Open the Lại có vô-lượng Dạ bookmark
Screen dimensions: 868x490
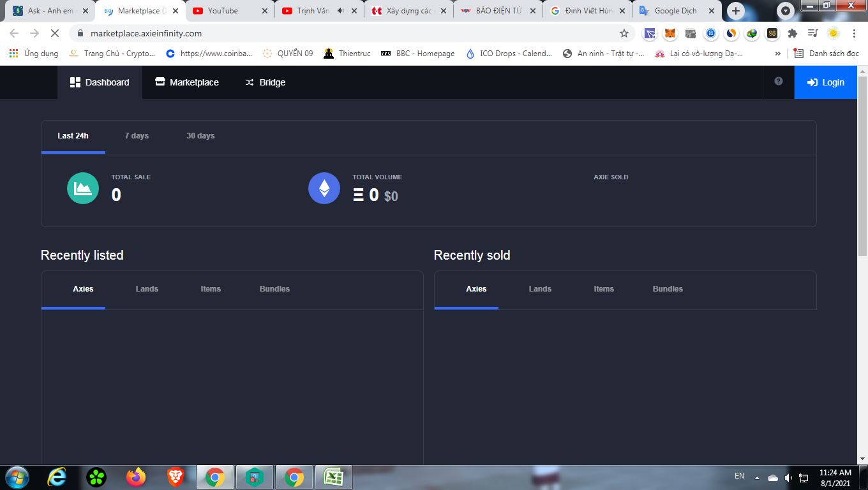699,54
